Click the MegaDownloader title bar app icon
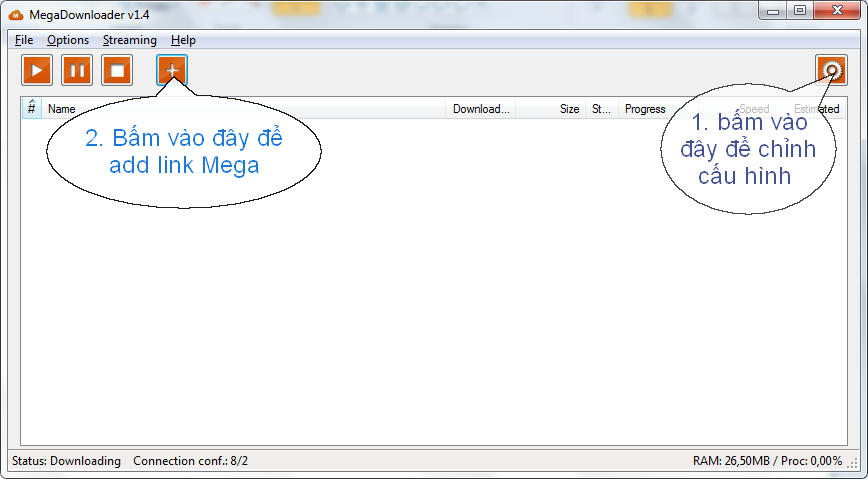This screenshot has width=868, height=479. 16,14
